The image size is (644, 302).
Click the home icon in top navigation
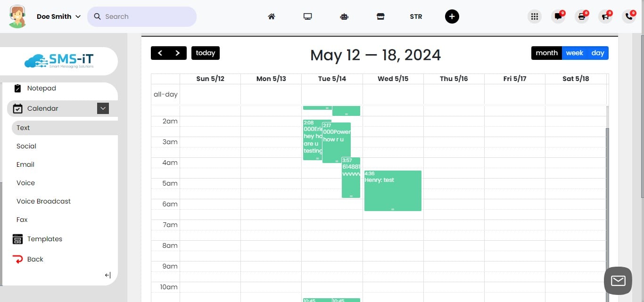click(271, 16)
